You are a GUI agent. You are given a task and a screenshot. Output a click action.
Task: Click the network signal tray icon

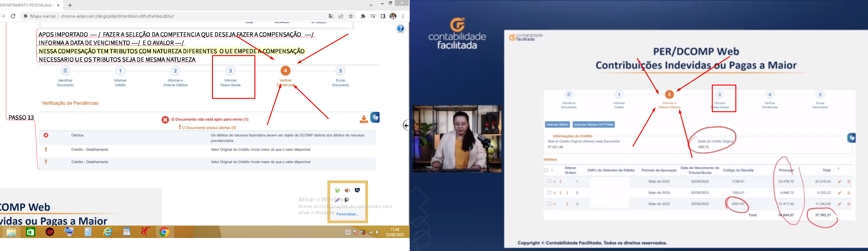(x=370, y=232)
